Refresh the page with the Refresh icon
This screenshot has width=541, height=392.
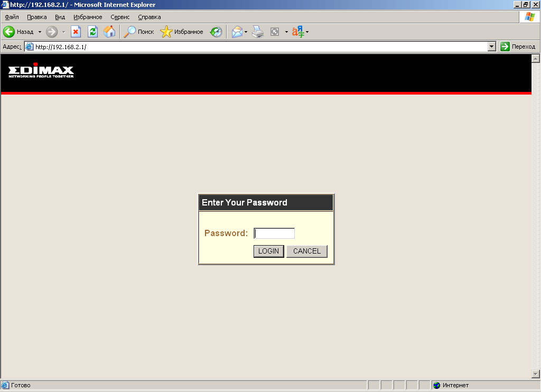pos(92,32)
